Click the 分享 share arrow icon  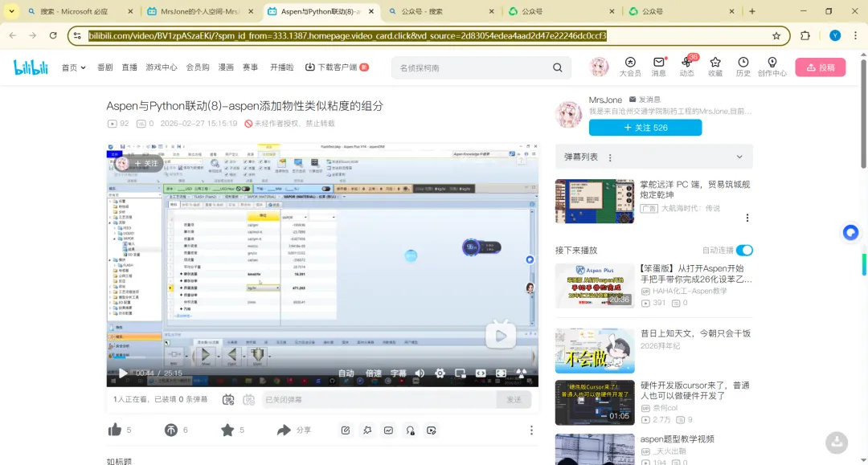tap(284, 430)
